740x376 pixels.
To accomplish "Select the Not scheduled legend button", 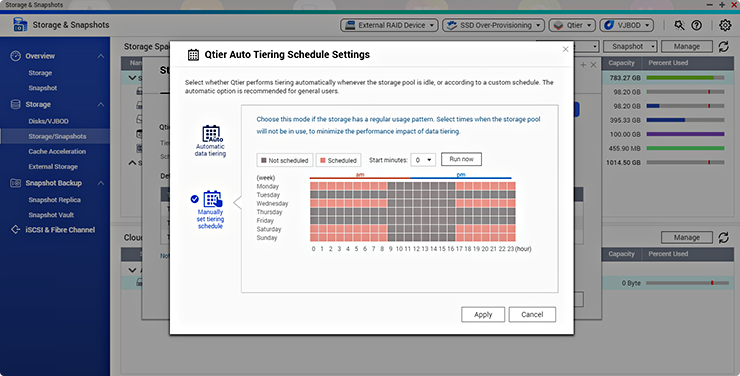I will click(285, 160).
